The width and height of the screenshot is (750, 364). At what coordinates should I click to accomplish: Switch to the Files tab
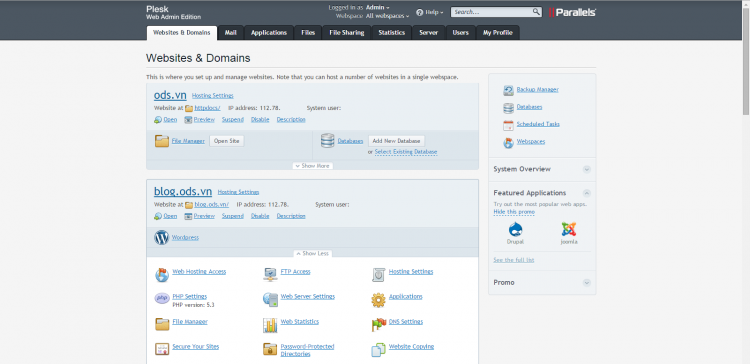[x=308, y=33]
